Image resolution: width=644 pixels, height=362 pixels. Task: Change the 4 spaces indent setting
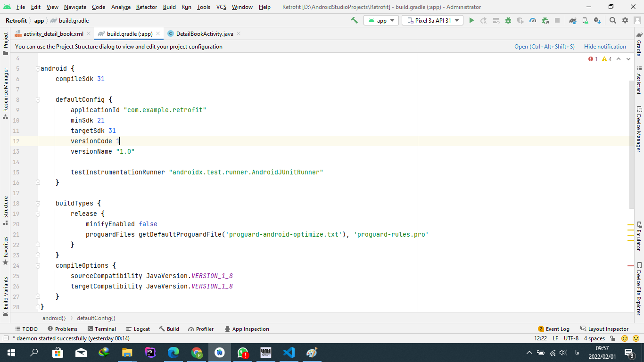pos(594,338)
